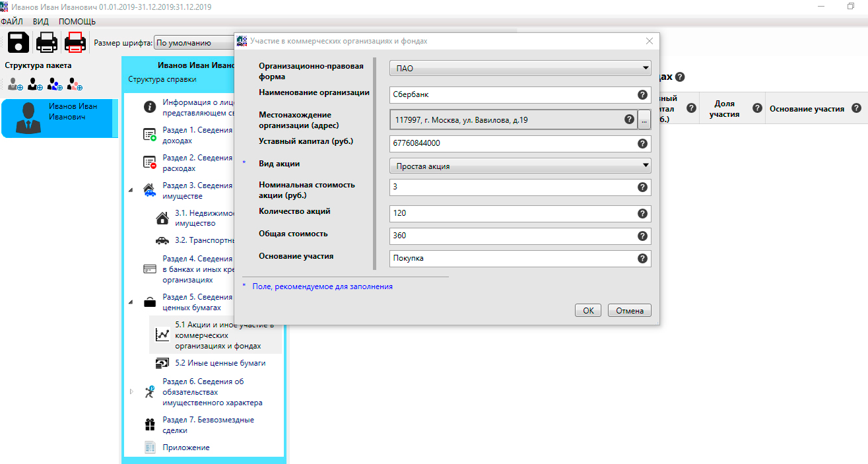This screenshot has width=868, height=464.
Task: Click the house icon for 3.1
Action: (x=162, y=218)
